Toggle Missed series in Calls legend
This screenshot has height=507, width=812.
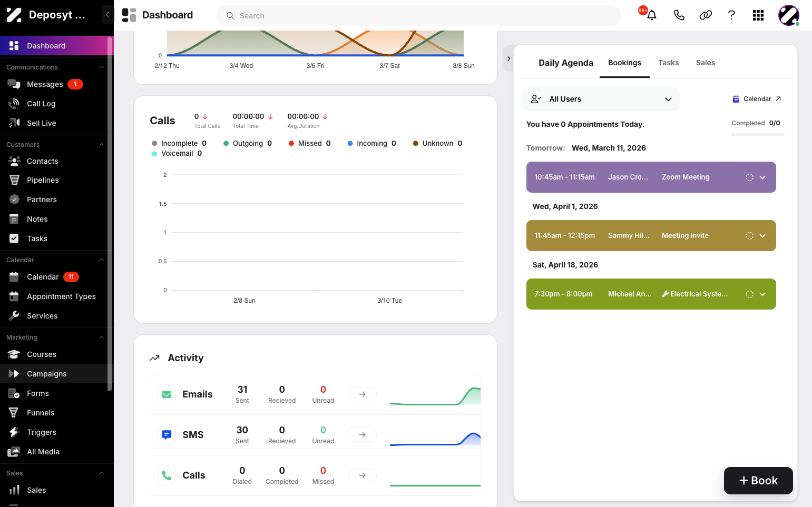tap(310, 143)
